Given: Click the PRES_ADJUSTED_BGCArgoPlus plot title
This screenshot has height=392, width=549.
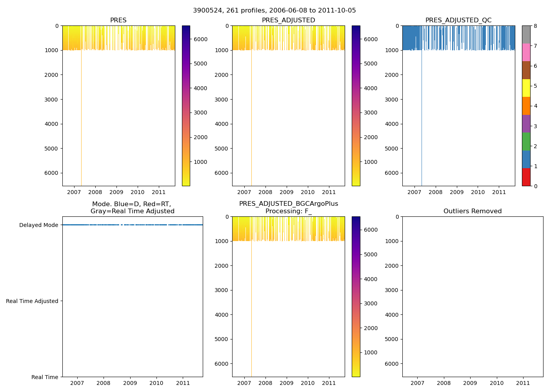Looking at the screenshot, I should pos(288,204).
